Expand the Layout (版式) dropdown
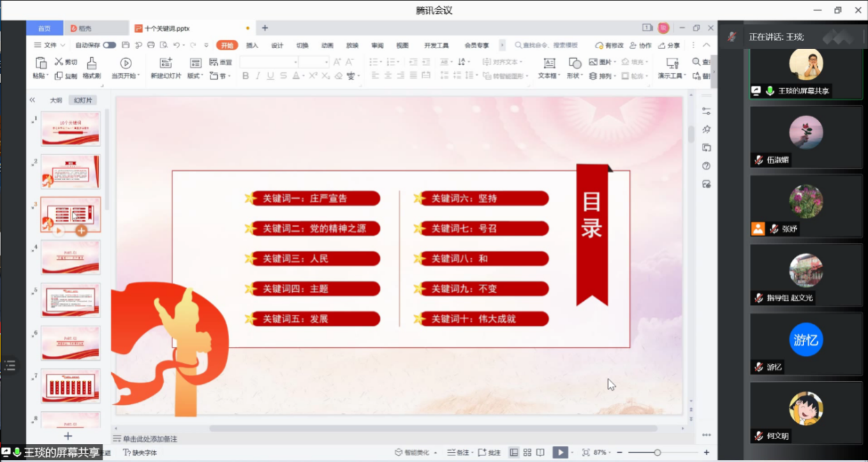Image resolution: width=868 pixels, height=462 pixels. [x=196, y=75]
